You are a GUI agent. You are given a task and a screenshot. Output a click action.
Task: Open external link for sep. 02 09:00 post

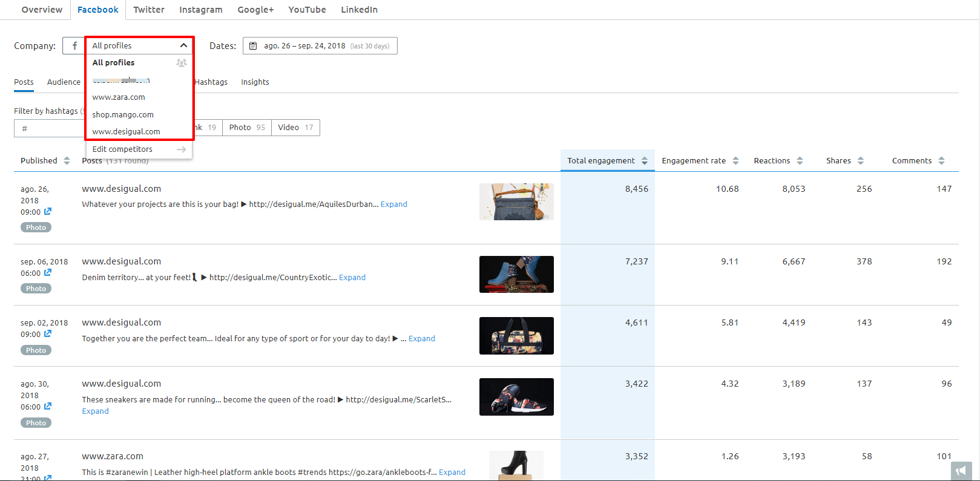(48, 334)
